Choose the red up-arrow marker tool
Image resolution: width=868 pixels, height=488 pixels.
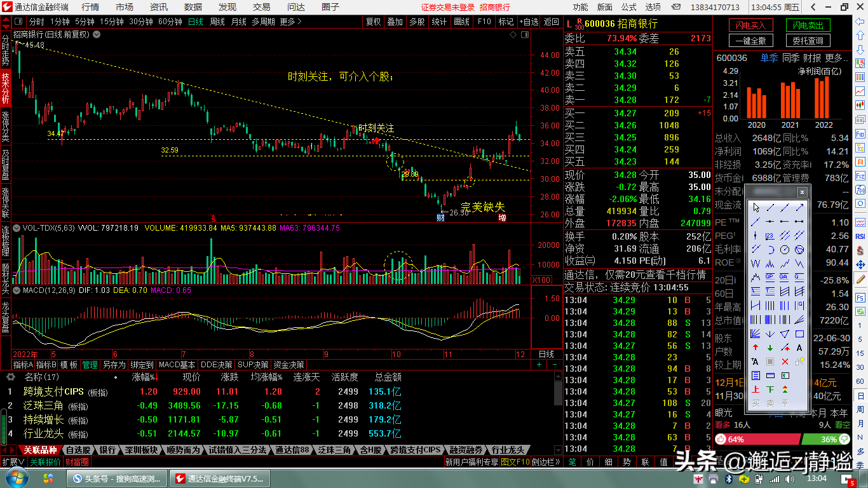756,347
